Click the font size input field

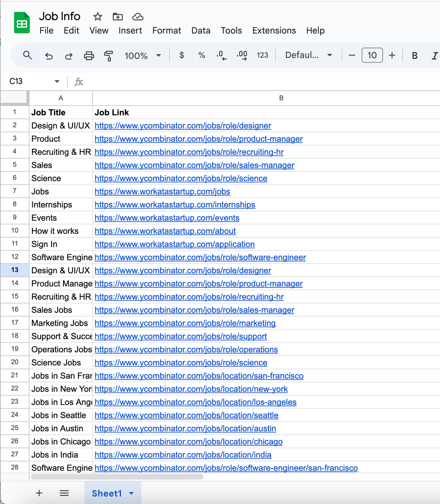coord(372,55)
